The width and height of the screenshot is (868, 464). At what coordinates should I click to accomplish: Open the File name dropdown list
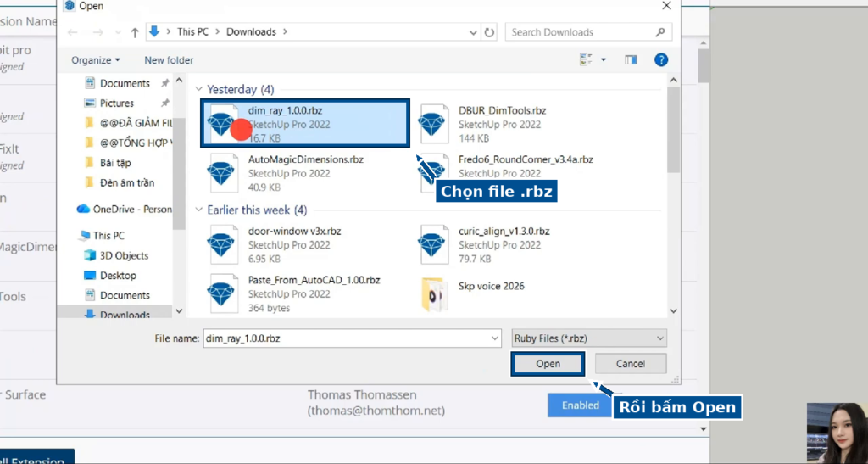495,338
